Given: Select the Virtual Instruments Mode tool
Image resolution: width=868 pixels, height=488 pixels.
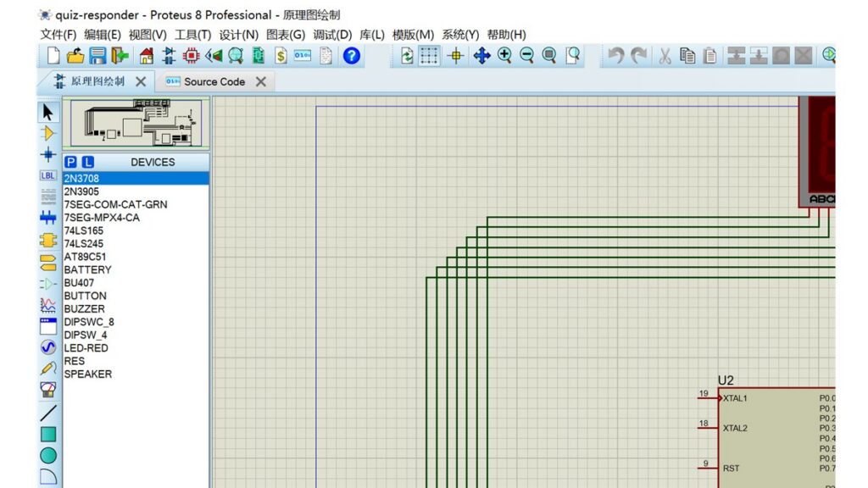Looking at the screenshot, I should click(48, 390).
